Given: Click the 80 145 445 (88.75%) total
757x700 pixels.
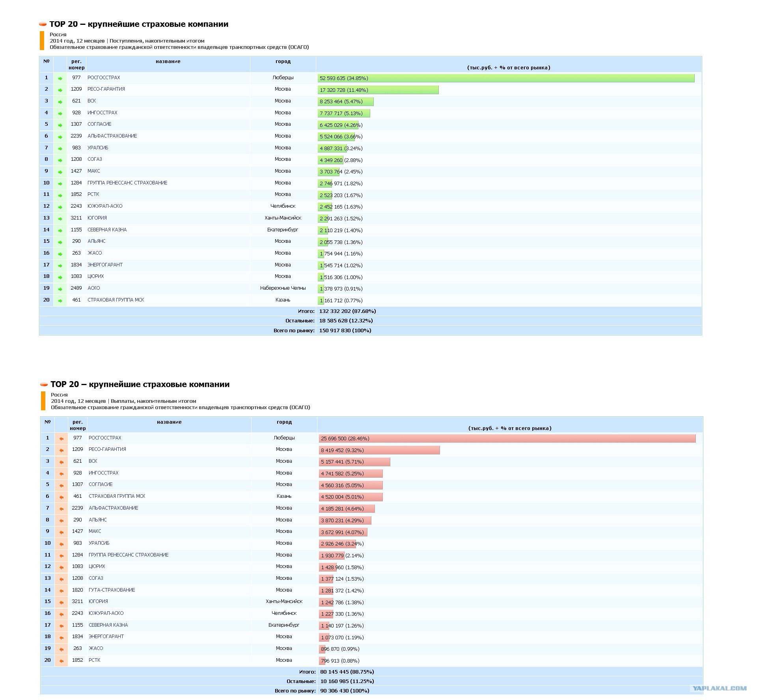Looking at the screenshot, I should [x=347, y=672].
